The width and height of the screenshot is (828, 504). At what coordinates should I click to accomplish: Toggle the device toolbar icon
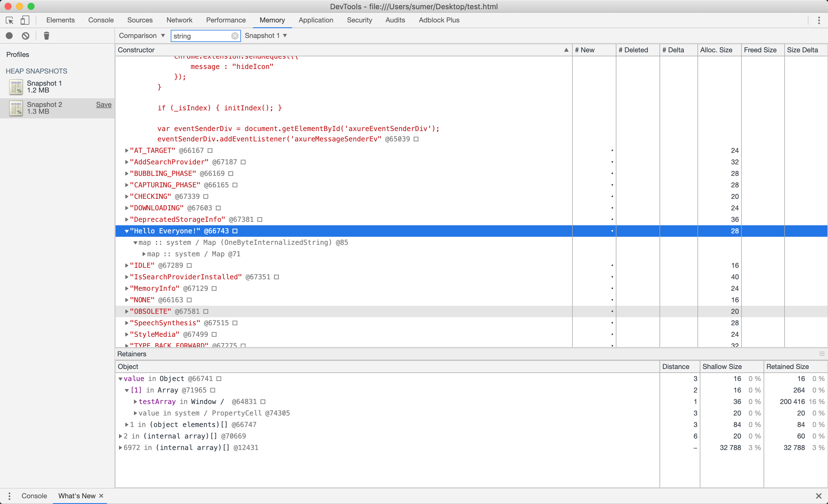pos(25,20)
